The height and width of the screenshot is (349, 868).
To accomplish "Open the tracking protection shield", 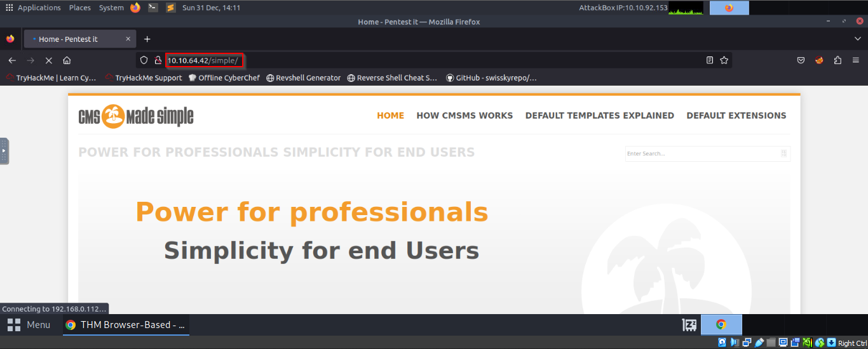I will tap(144, 60).
